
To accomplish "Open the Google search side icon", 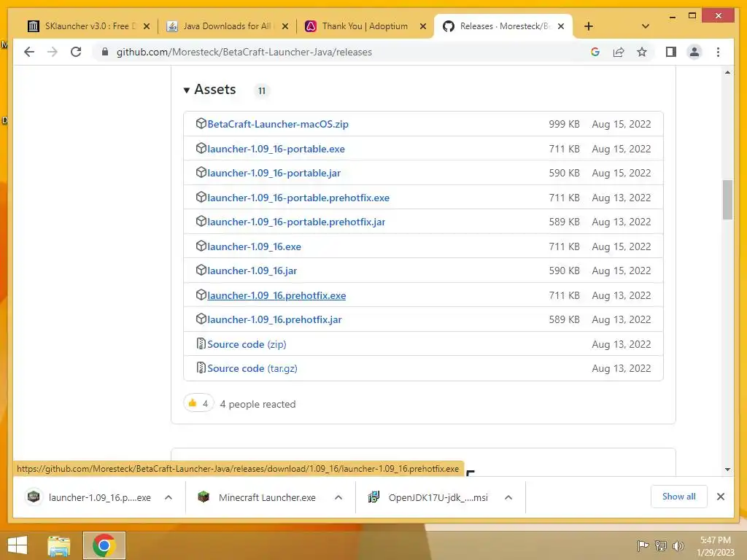I will click(595, 52).
